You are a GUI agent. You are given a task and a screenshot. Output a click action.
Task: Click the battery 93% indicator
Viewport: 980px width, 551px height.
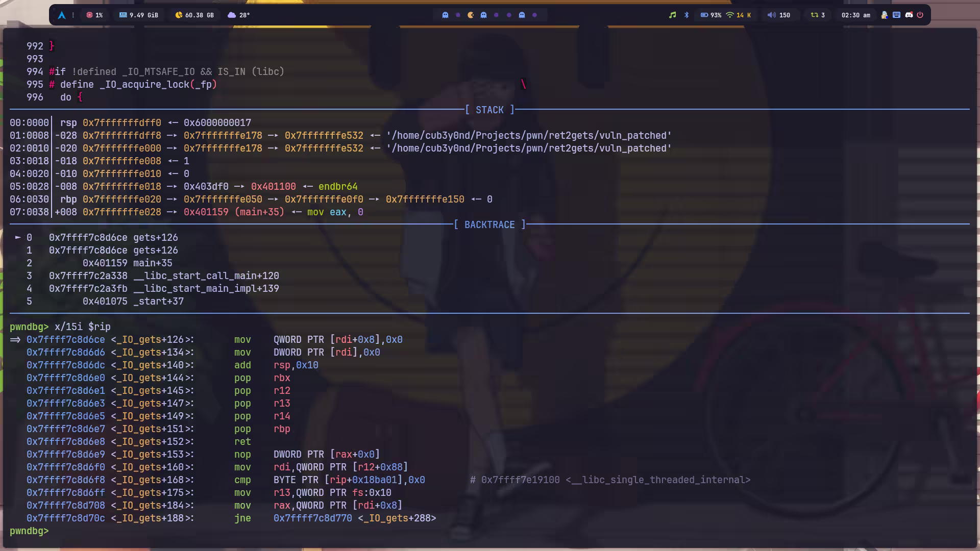[x=710, y=15]
